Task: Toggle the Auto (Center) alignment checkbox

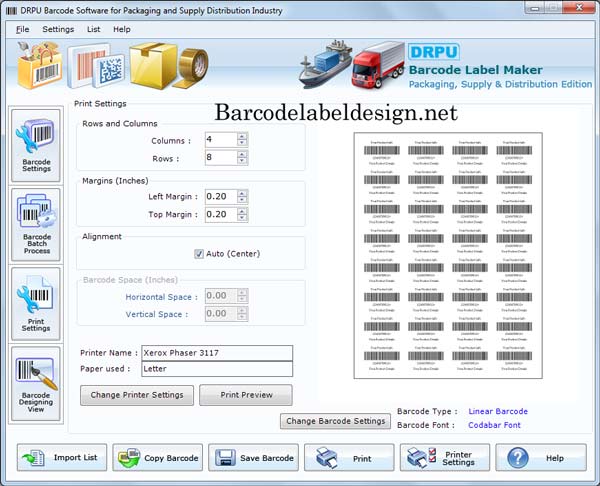Action: (199, 254)
